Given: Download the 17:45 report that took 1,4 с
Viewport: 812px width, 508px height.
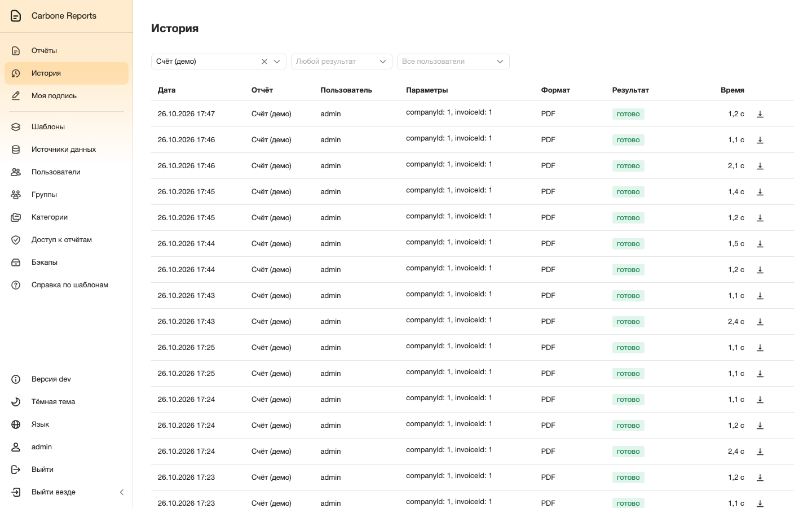Looking at the screenshot, I should click(x=760, y=192).
